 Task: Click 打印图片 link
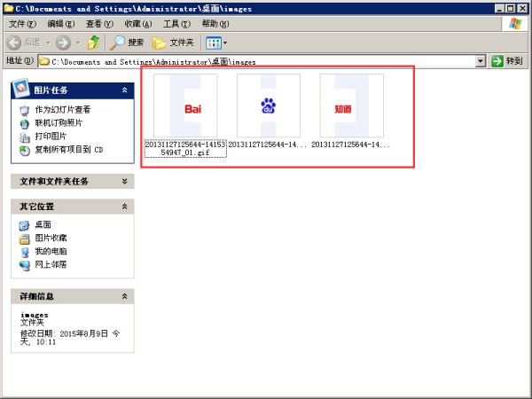point(51,136)
